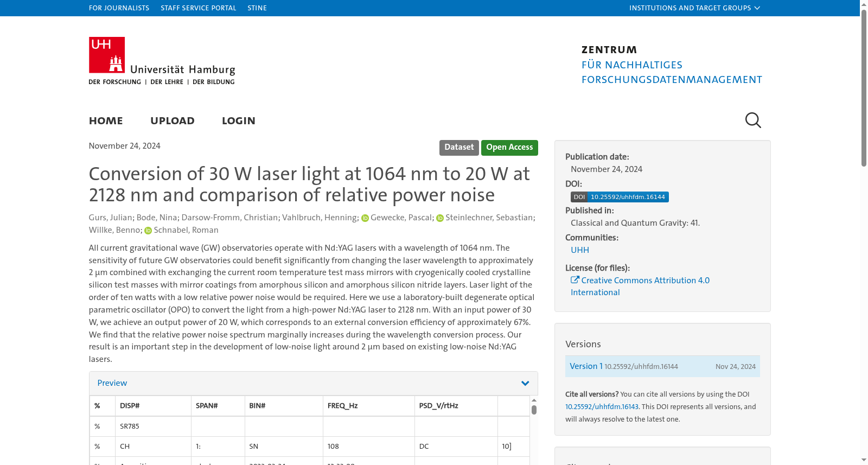Open Zentrum für nachhaltiges Forschungsdatenmanagement heading
This screenshot has width=868, height=465.
click(672, 65)
